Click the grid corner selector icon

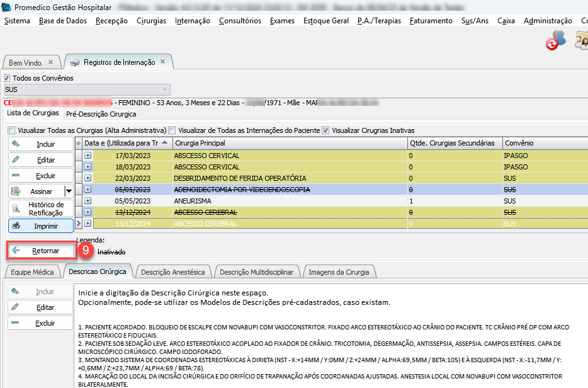[78, 143]
